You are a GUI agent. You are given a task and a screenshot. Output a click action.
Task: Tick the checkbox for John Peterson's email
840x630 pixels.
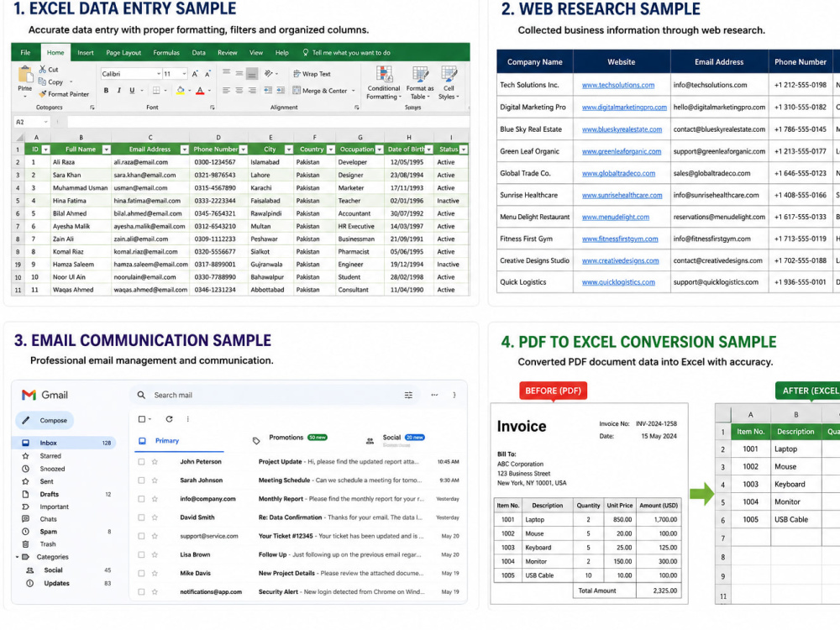coord(141,461)
